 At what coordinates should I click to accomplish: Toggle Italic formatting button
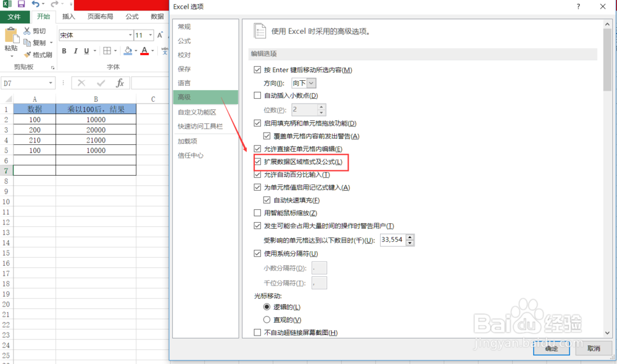pos(75,51)
